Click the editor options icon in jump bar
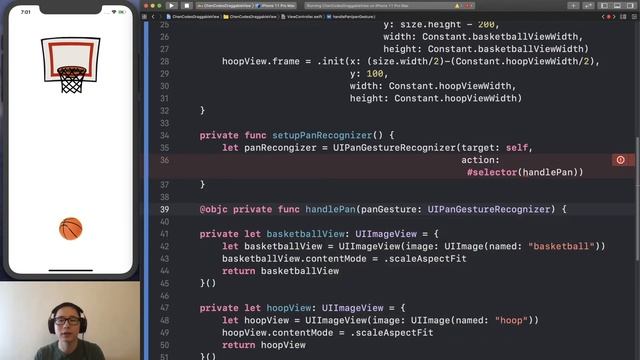The height and width of the screenshot is (360, 640). click(623, 17)
